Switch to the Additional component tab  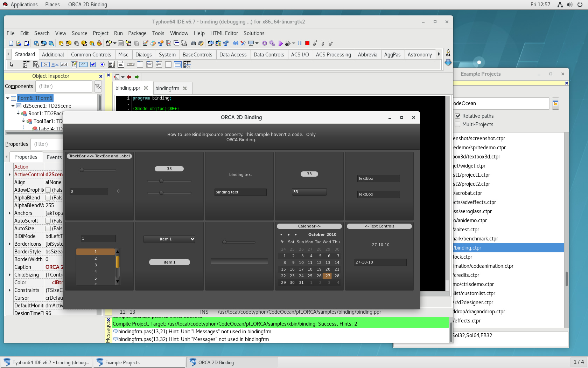click(x=53, y=55)
